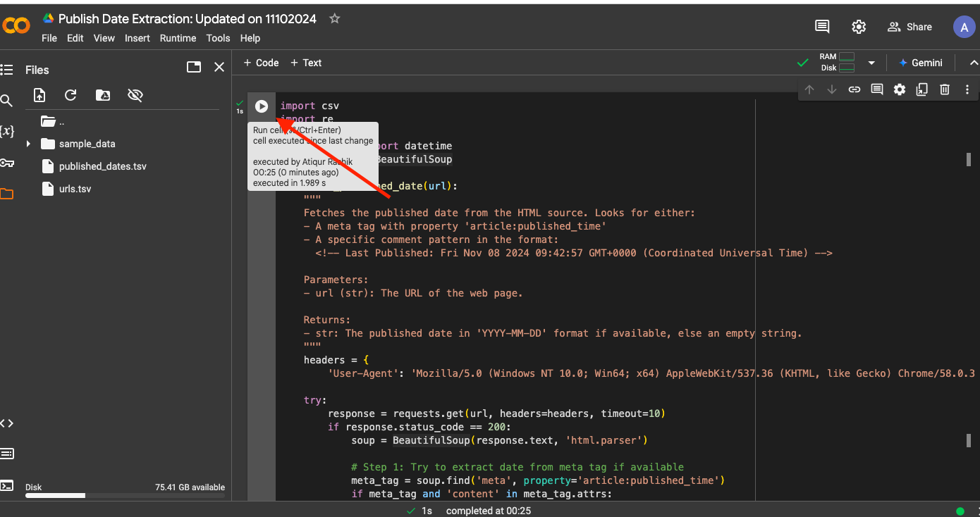980x517 pixels.
Task: Open the Runtime menu
Action: [x=178, y=38]
